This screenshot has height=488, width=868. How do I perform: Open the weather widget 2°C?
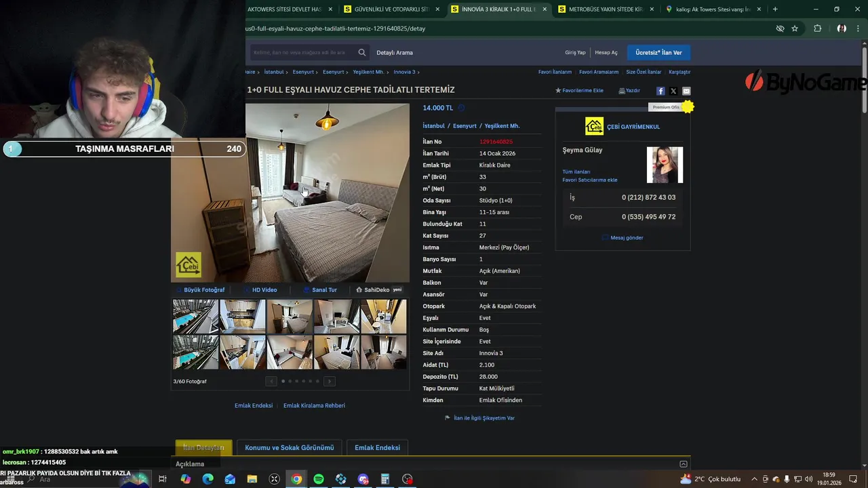click(x=710, y=479)
